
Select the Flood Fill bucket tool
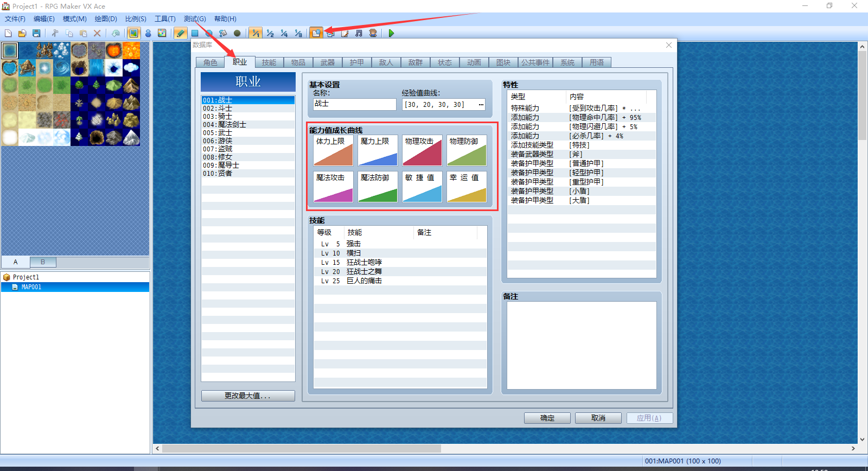(223, 33)
